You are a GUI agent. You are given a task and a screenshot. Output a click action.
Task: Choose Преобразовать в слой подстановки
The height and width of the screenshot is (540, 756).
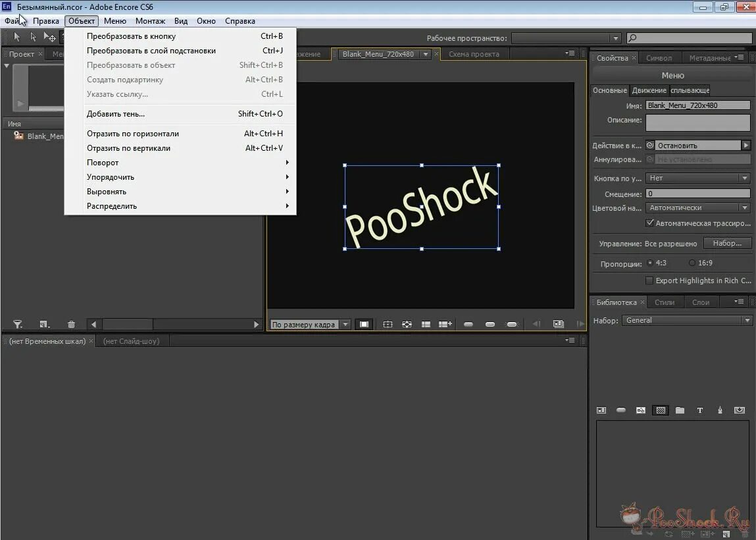point(180,51)
